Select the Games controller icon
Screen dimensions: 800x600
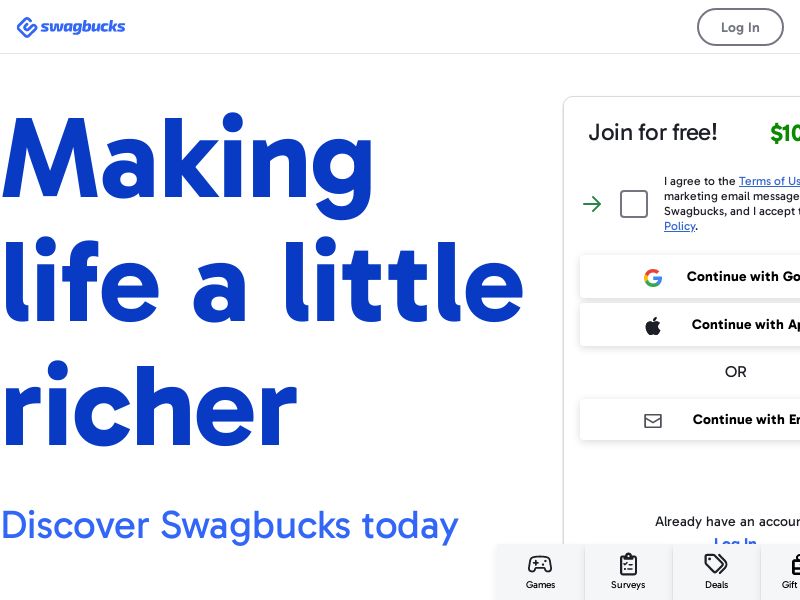coord(540,564)
